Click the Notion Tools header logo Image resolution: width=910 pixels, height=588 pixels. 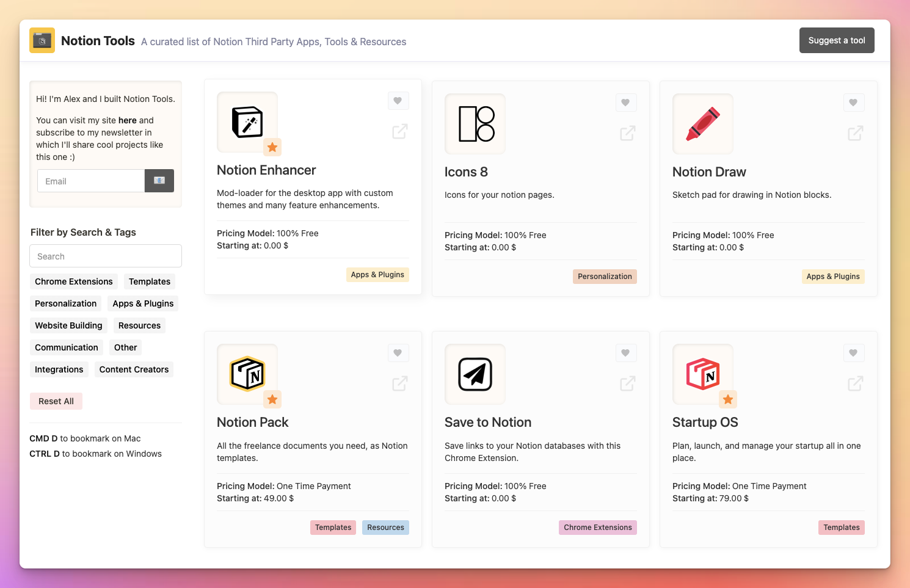(x=42, y=40)
